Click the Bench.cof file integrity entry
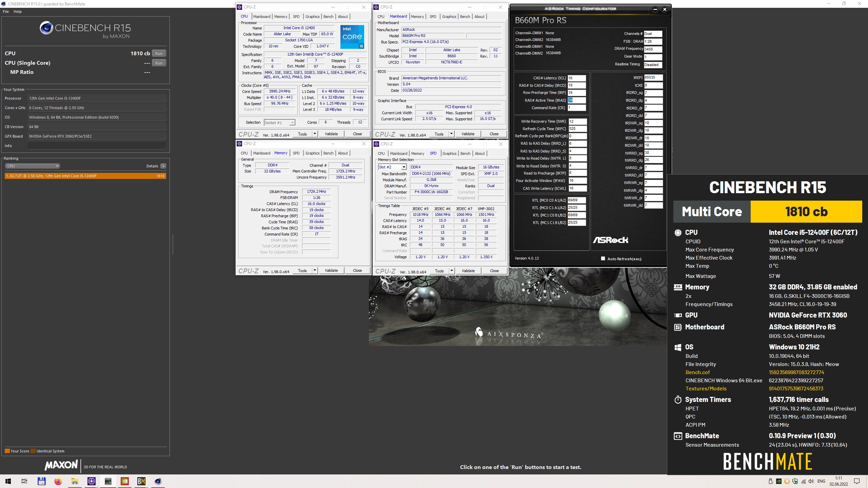This screenshot has height=488, width=868. pos(697,372)
